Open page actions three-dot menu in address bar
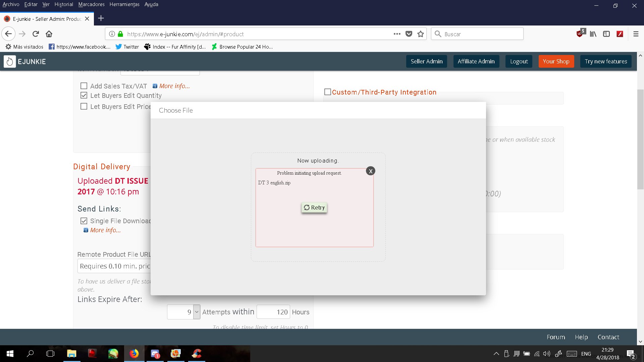Viewport: 644px width, 362px height. tap(397, 34)
